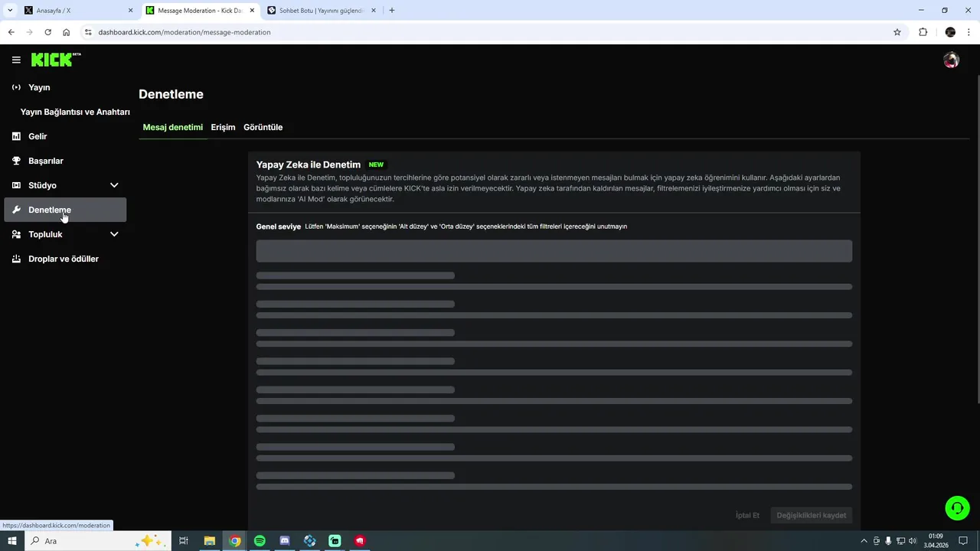Bookmark this page with the star icon
The height and width of the screenshot is (551, 980).
coord(897,32)
